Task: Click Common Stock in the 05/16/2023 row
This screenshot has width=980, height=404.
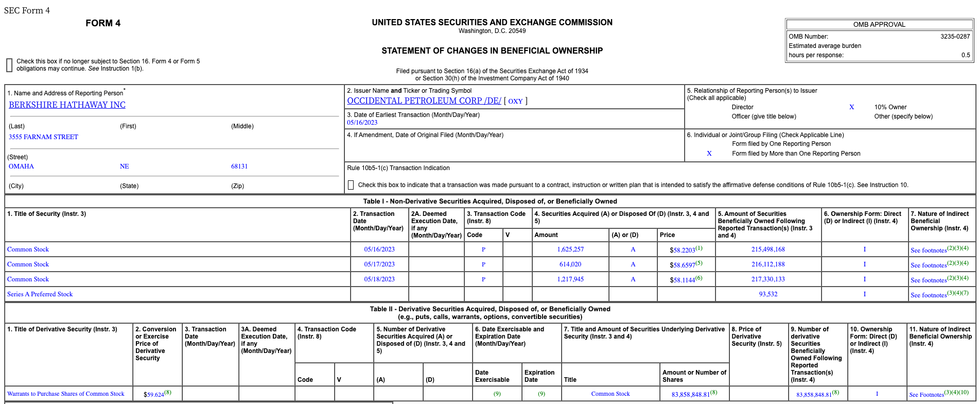Action: tap(28, 249)
